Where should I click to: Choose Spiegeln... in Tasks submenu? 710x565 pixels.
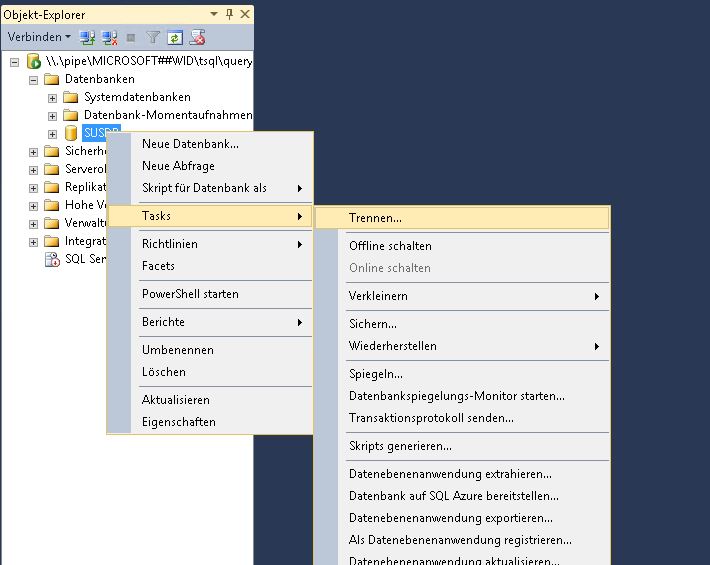point(462,374)
